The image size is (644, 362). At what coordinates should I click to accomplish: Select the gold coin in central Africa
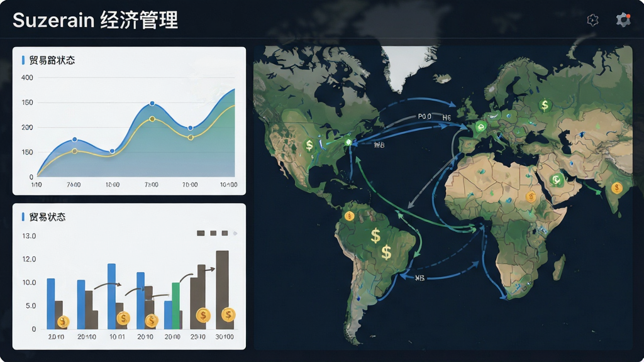[531, 197]
